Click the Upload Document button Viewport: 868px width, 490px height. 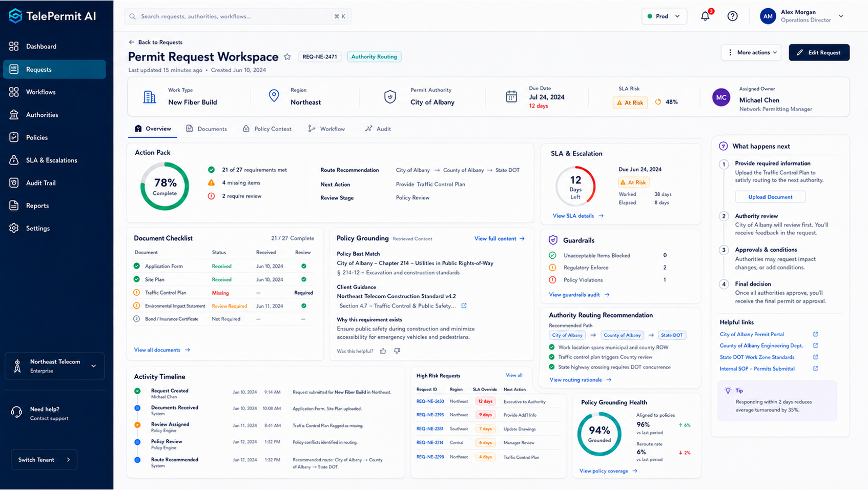tap(770, 197)
